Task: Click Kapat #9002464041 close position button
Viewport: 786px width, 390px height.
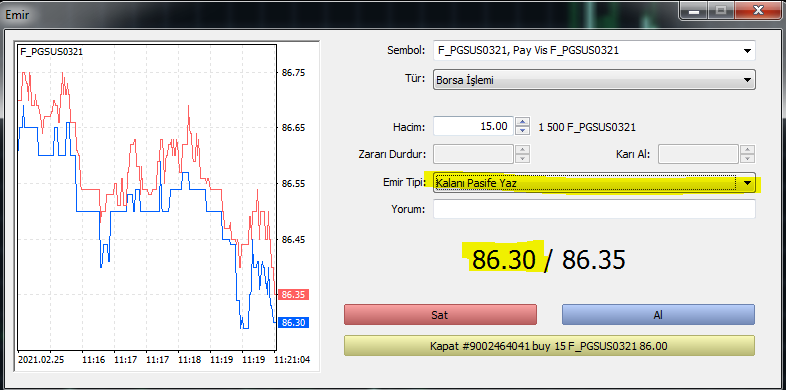Action: pyautogui.click(x=549, y=346)
